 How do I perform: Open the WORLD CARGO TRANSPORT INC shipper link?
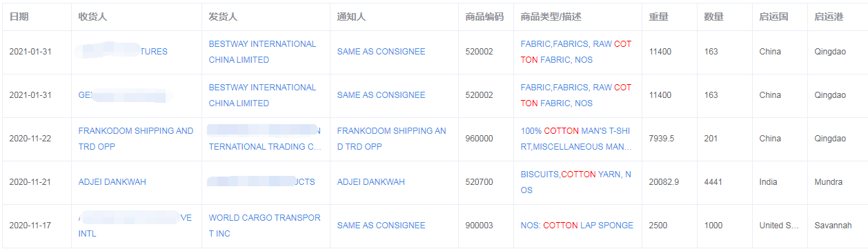265,226
